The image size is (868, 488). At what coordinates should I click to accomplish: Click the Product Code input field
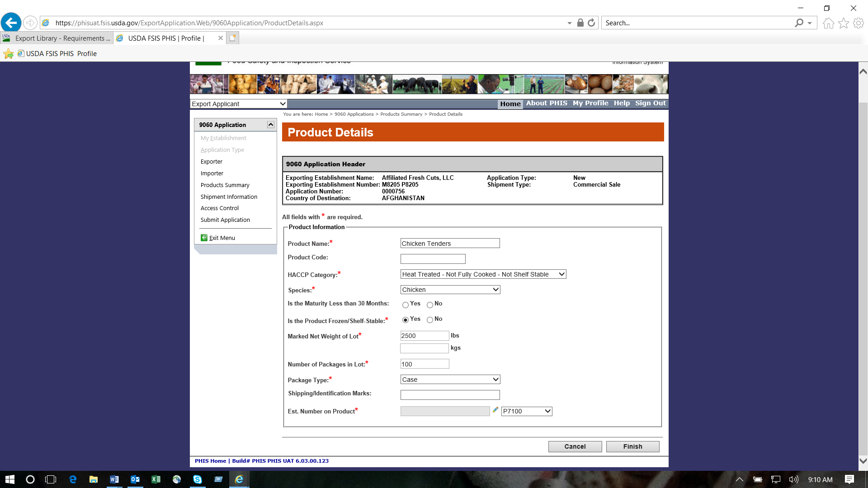pos(433,259)
